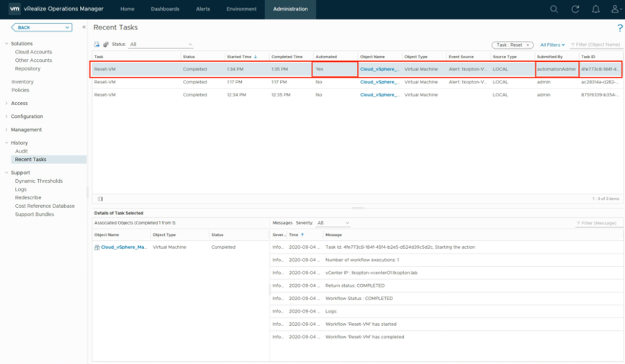The image size is (625, 364).
Task: Open Support Bundles in sidebar
Action: [x=35, y=214]
